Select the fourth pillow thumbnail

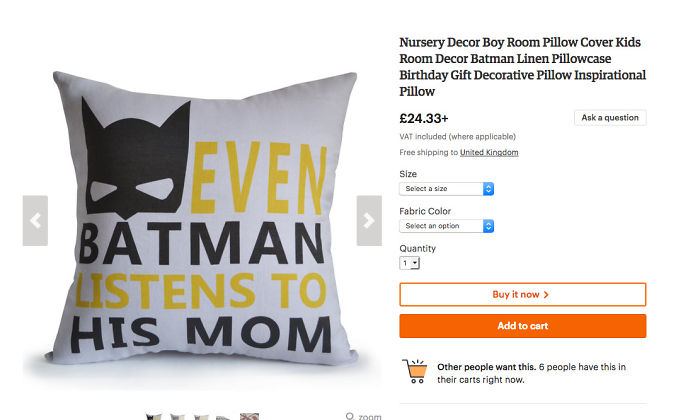[x=225, y=416]
